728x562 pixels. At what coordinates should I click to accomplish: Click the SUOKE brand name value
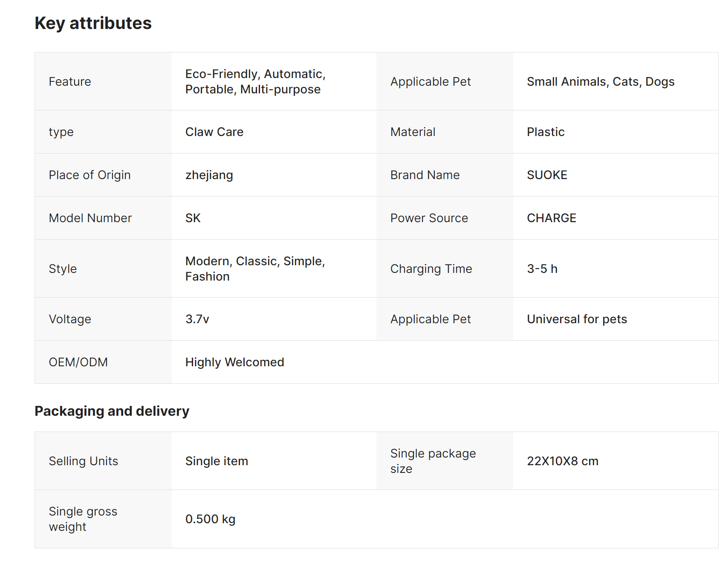click(x=546, y=175)
